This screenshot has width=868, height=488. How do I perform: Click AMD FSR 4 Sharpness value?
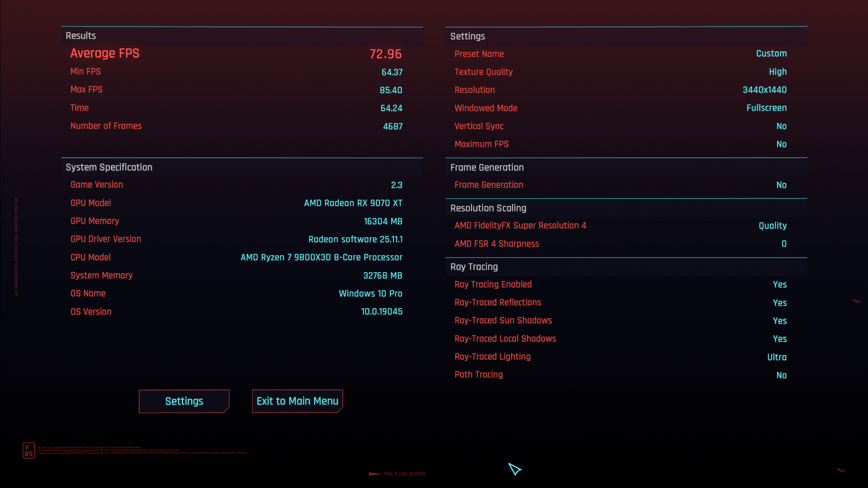(x=784, y=244)
